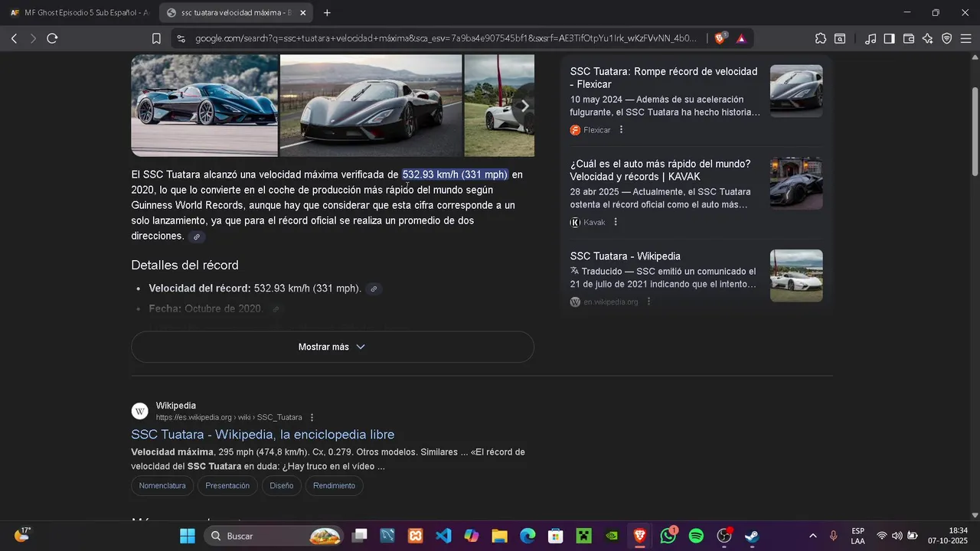Jump to Diseño section chip
The width and height of the screenshot is (980, 551).
(x=281, y=486)
